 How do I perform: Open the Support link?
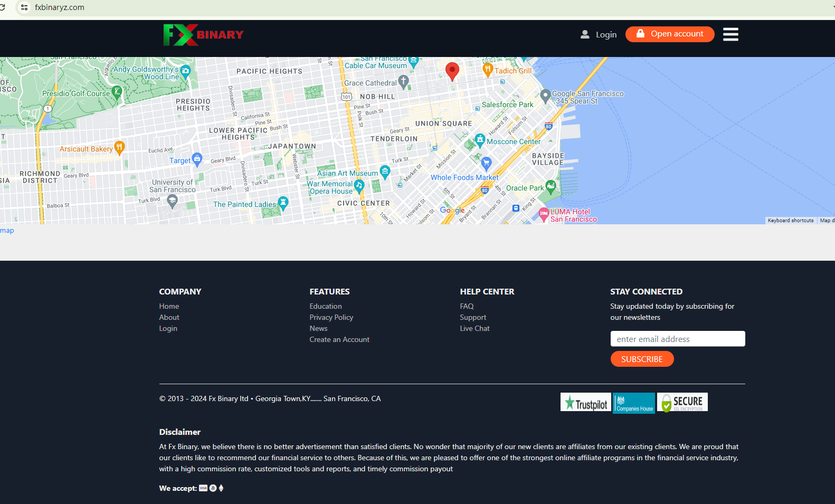point(473,317)
